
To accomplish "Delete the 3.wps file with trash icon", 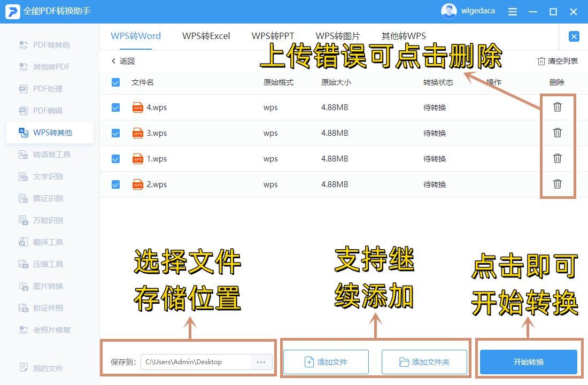I will [x=557, y=133].
